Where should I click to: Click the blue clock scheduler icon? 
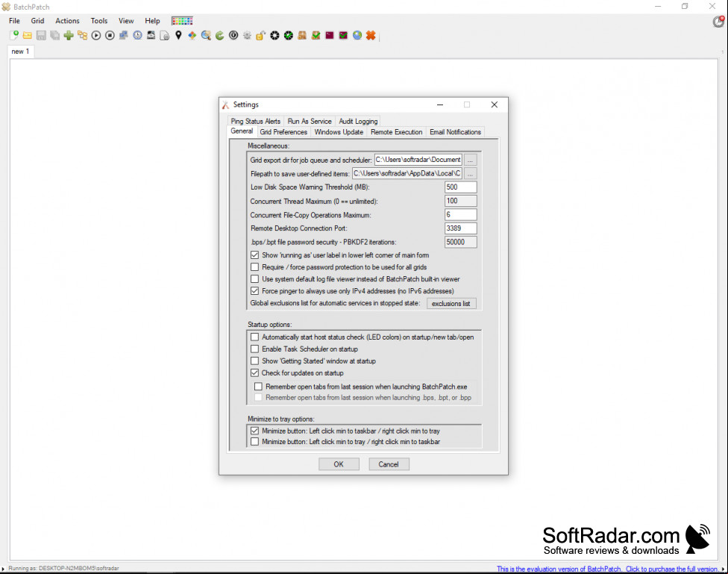pos(137,35)
